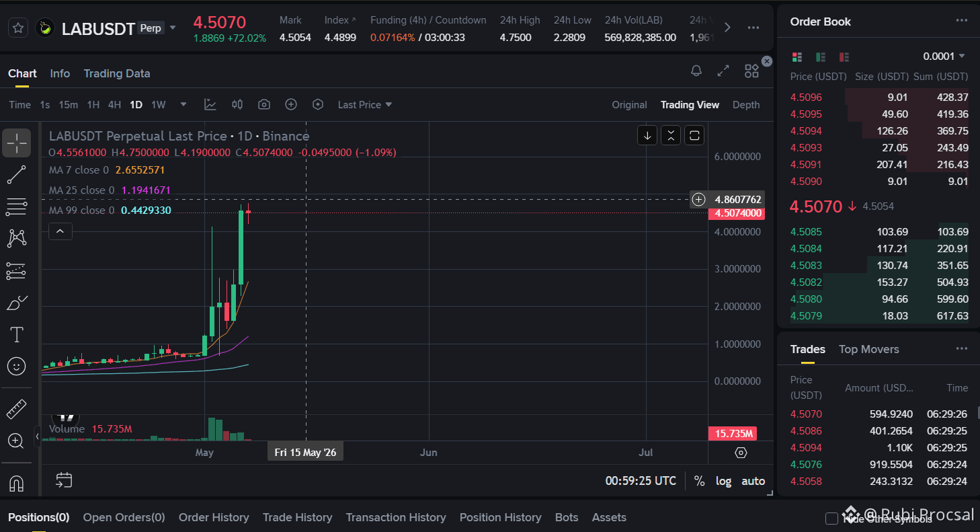Select the 1W time interval
980x532 pixels.
tap(158, 104)
